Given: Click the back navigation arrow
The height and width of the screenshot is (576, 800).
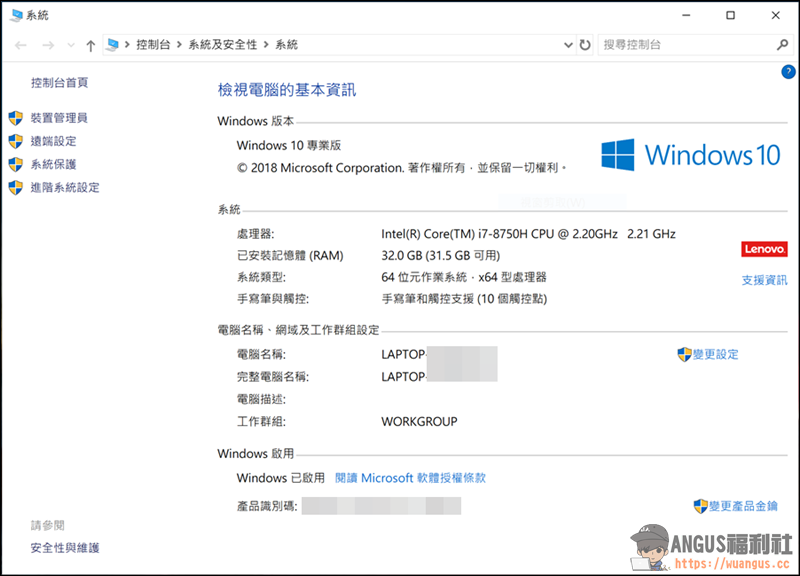Looking at the screenshot, I should (21, 45).
